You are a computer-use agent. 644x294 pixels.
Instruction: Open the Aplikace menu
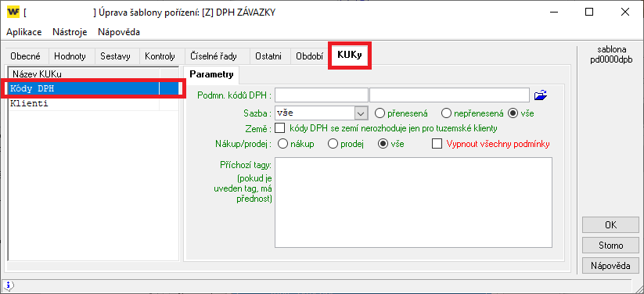click(x=23, y=32)
